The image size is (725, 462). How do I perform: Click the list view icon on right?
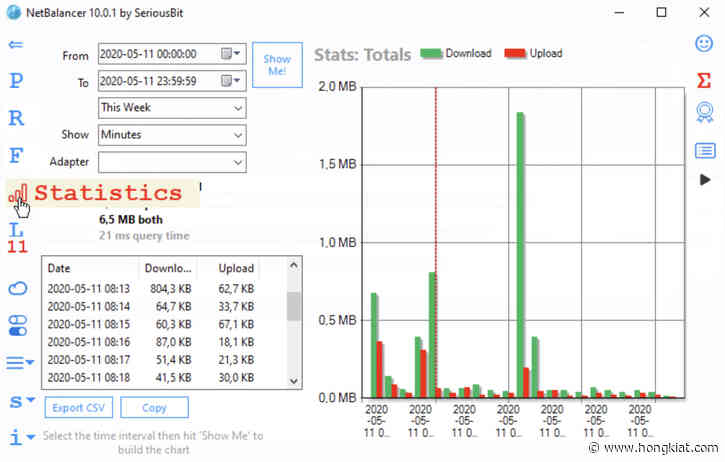coord(705,150)
